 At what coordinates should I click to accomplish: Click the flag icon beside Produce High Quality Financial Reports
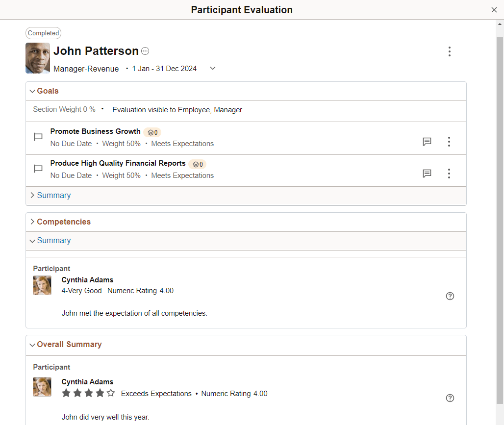tap(38, 169)
